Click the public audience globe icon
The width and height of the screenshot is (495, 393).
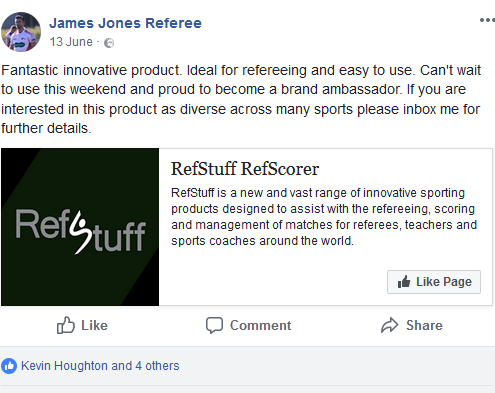point(109,43)
